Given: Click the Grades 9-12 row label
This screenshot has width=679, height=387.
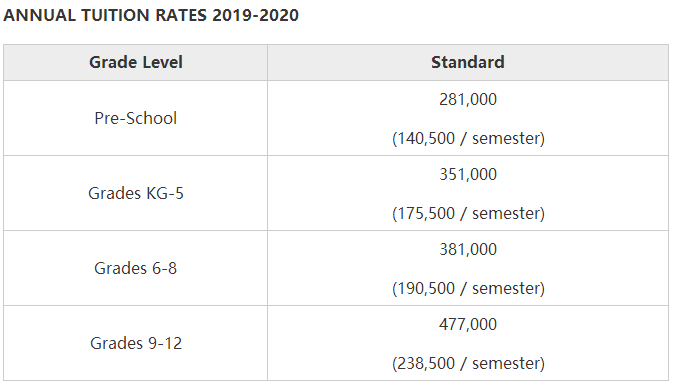Looking at the screenshot, I should pos(136,343).
